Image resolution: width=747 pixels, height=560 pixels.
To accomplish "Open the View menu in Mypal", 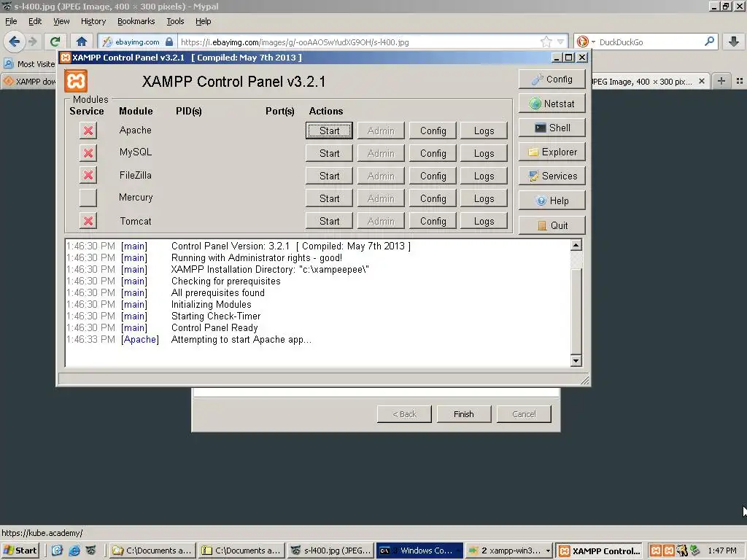I will 61,21.
